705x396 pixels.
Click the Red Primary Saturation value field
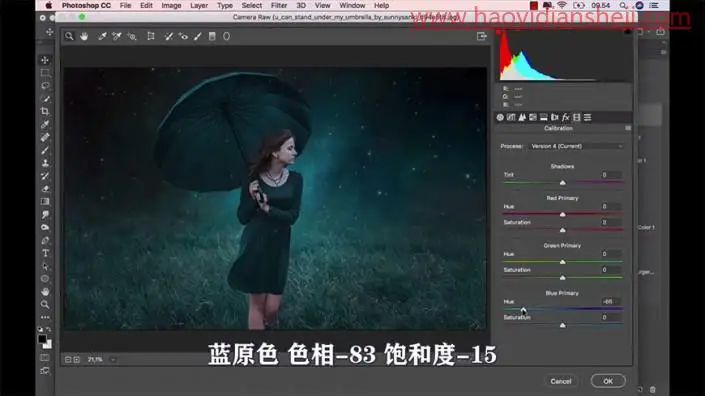click(x=611, y=222)
